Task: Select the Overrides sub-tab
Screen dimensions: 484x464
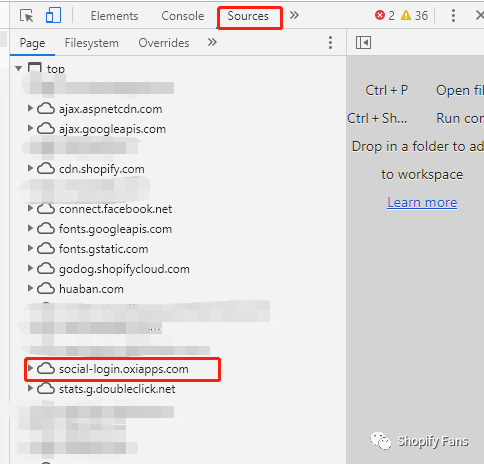Action: pyautogui.click(x=164, y=43)
